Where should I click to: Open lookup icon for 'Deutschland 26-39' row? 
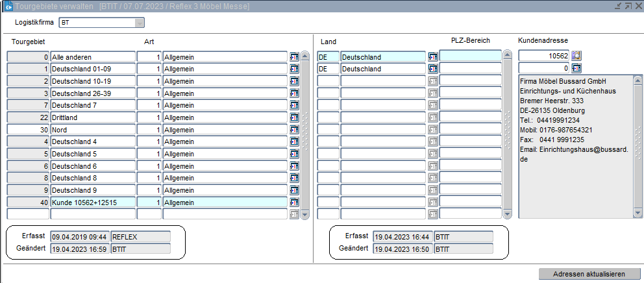pos(294,93)
